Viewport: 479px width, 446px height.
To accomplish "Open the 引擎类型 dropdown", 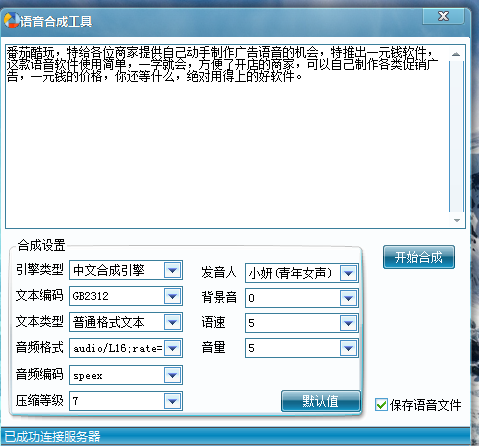I will 173,270.
